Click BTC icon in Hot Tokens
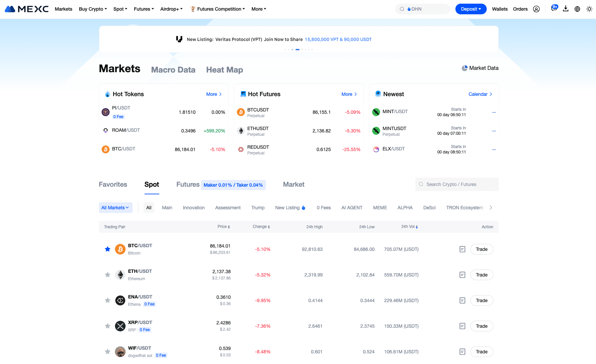596x364 pixels. (106, 149)
